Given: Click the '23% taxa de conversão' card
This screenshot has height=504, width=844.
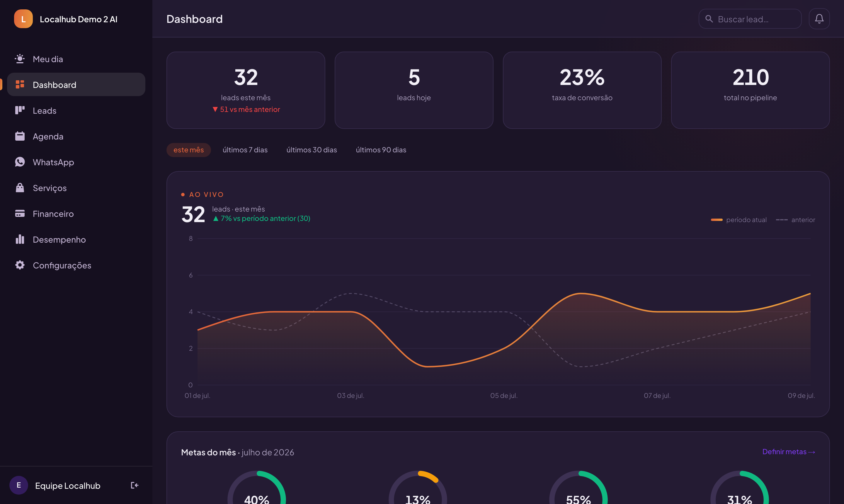Looking at the screenshot, I should click(x=582, y=90).
